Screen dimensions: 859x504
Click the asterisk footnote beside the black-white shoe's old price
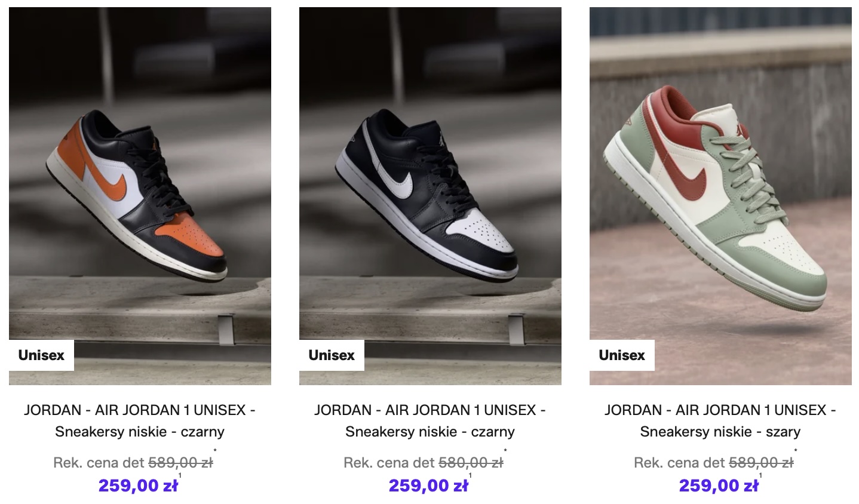coord(505,451)
